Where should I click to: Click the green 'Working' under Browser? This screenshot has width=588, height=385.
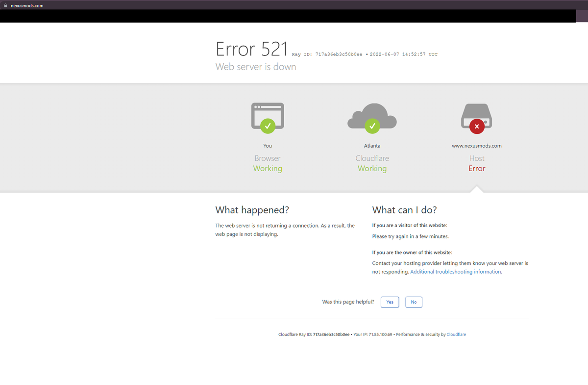tap(268, 169)
